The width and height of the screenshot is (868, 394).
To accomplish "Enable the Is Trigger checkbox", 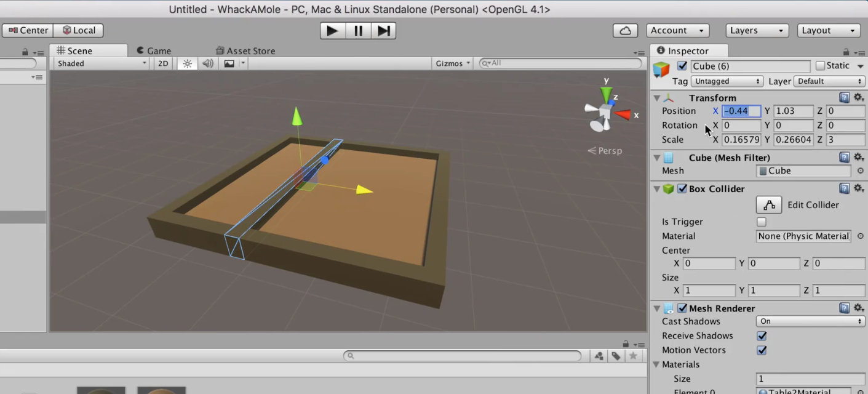I will tap(761, 222).
